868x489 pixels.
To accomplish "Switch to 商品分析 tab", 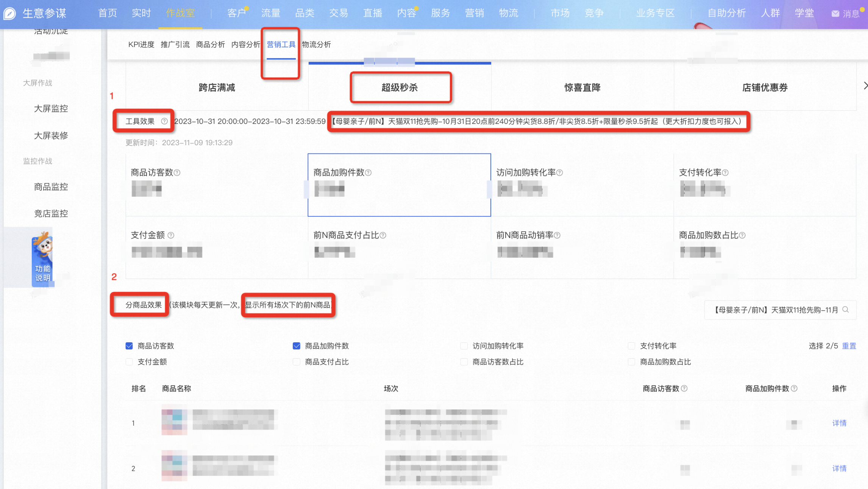I will (x=211, y=45).
